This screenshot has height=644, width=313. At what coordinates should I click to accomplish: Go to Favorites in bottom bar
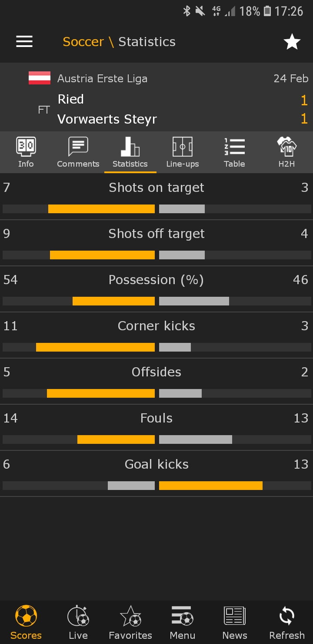click(x=130, y=622)
